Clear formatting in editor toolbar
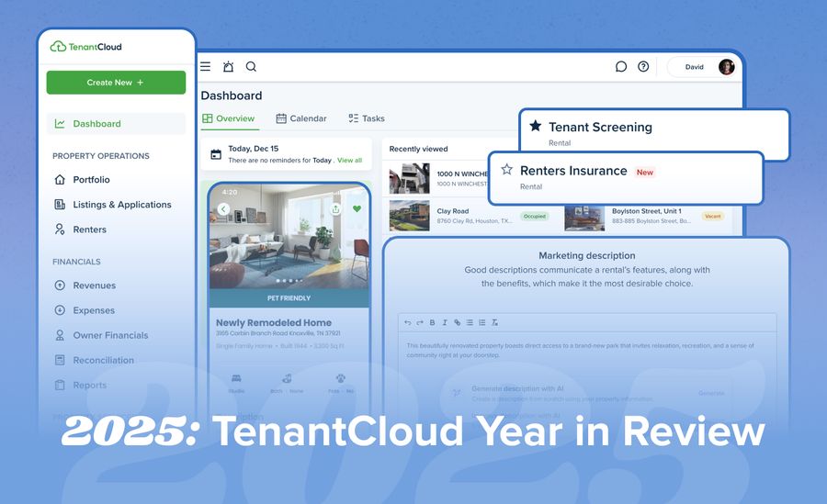This screenshot has height=504, width=827. click(494, 322)
